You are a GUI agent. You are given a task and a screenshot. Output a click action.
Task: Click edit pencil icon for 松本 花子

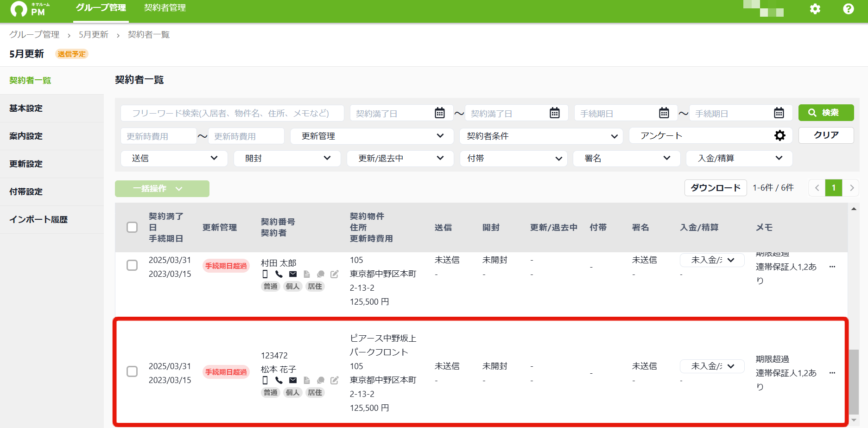(x=334, y=380)
